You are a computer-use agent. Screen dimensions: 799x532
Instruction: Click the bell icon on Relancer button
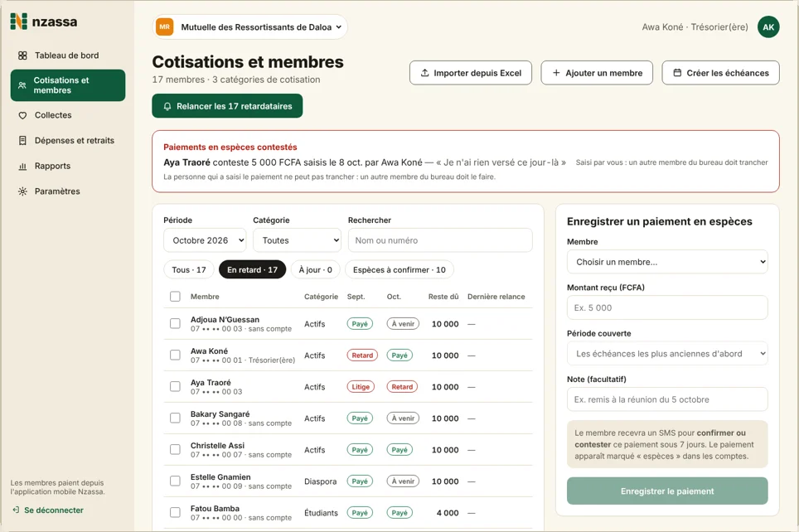(x=167, y=107)
